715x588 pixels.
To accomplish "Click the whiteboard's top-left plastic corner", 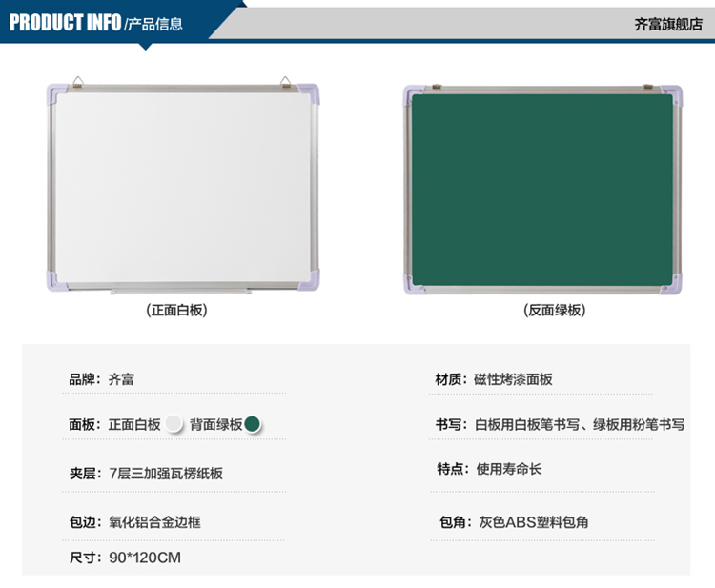I will 55,92.
